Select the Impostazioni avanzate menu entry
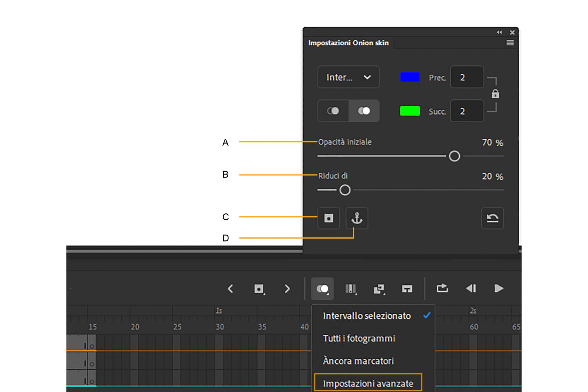Image resolution: width=588 pixels, height=392 pixels. 368,383
